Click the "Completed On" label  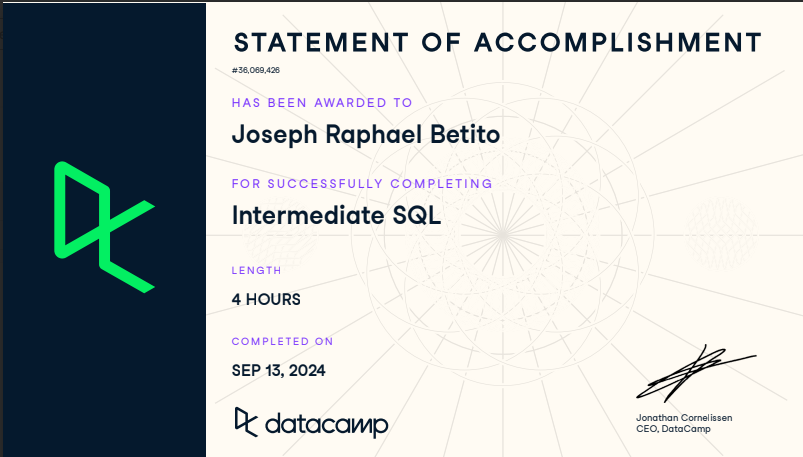[x=282, y=341]
